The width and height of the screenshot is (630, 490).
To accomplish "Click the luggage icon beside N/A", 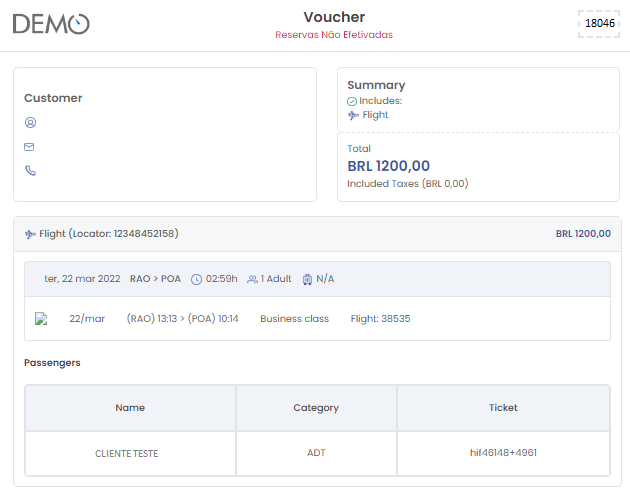I will (x=307, y=279).
